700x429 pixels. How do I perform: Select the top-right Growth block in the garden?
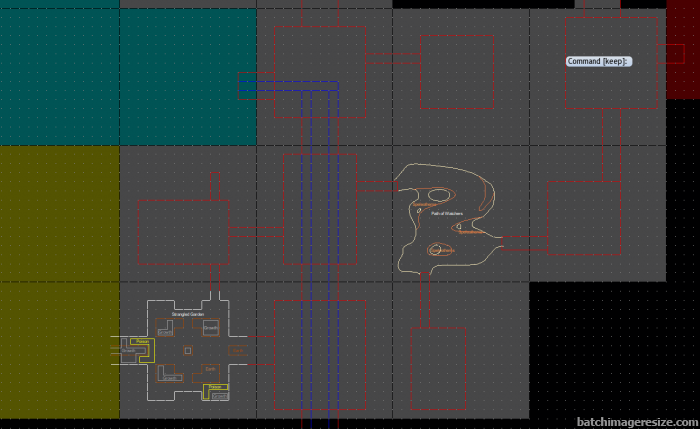tap(211, 326)
